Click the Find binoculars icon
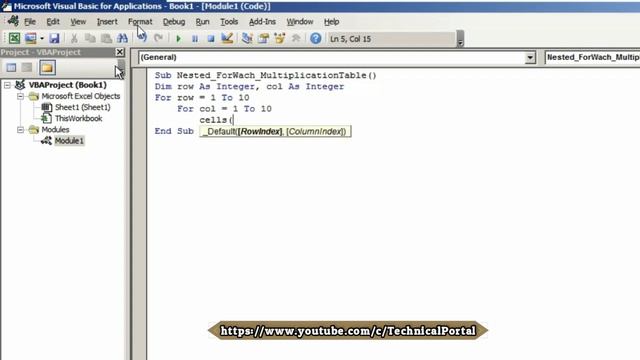 [x=122, y=38]
